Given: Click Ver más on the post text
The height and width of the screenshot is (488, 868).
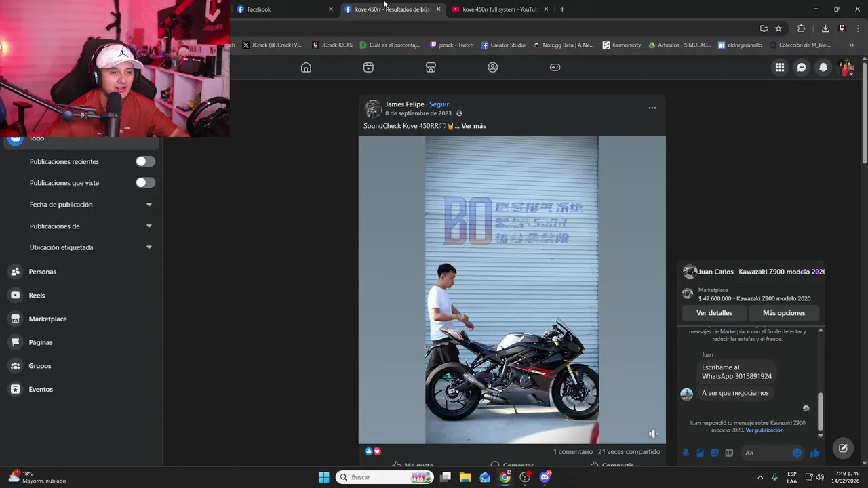Looking at the screenshot, I should 473,126.
